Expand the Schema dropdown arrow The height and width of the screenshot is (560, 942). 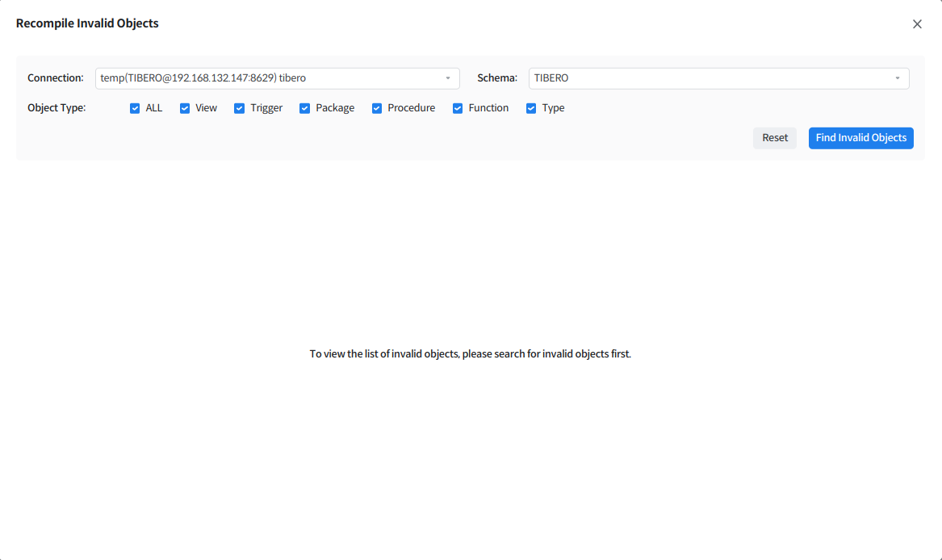click(898, 78)
